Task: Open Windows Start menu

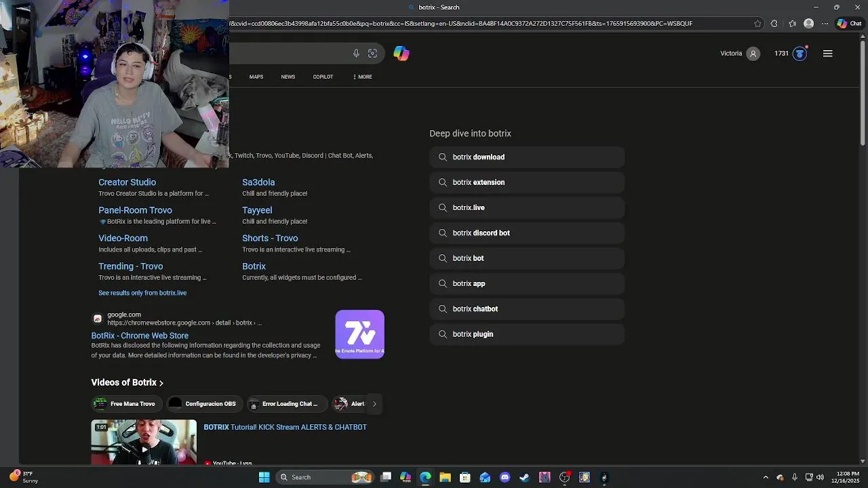Action: (264, 477)
